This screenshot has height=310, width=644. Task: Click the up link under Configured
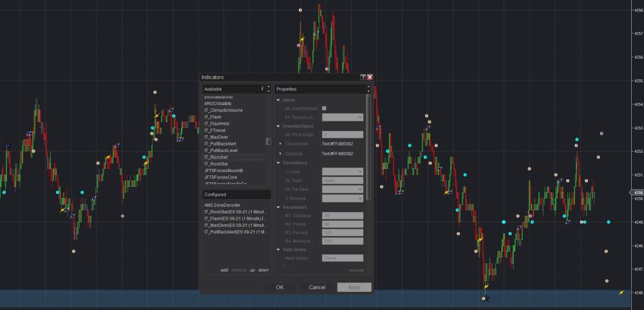(x=252, y=270)
